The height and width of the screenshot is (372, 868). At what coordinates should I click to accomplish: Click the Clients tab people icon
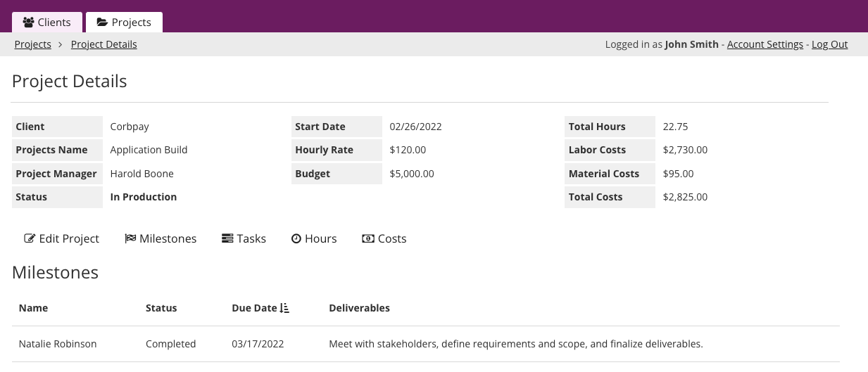[x=29, y=23]
